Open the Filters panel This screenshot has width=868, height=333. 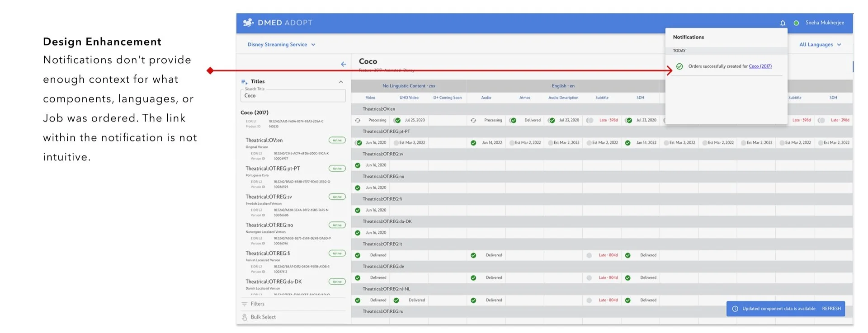(x=257, y=304)
